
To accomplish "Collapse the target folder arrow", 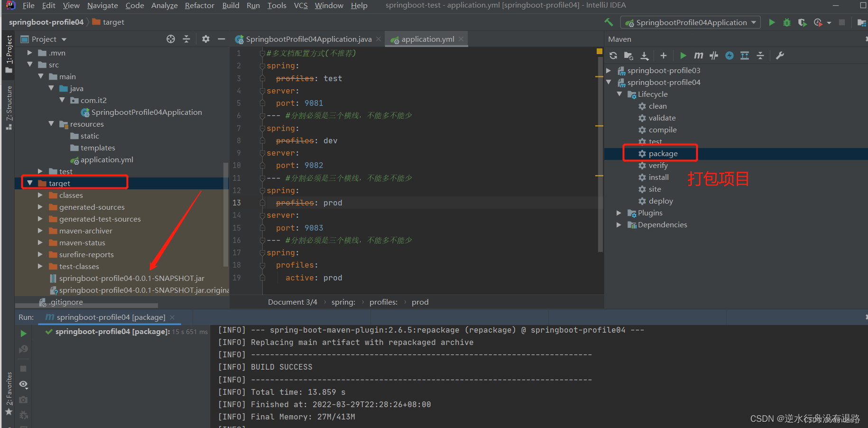I will [x=29, y=183].
